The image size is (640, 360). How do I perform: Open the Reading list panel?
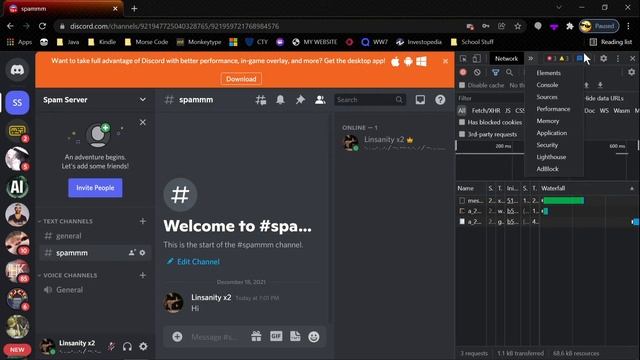[611, 42]
